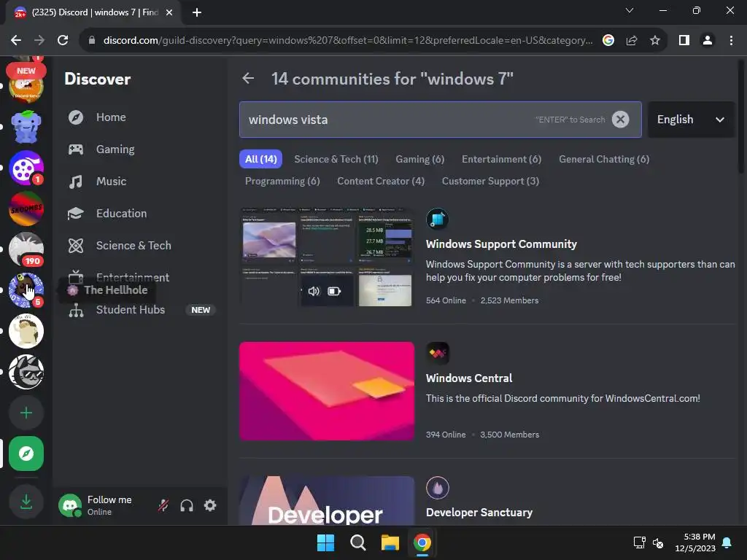Open Science & Tech in Discover sidebar

tap(141, 245)
